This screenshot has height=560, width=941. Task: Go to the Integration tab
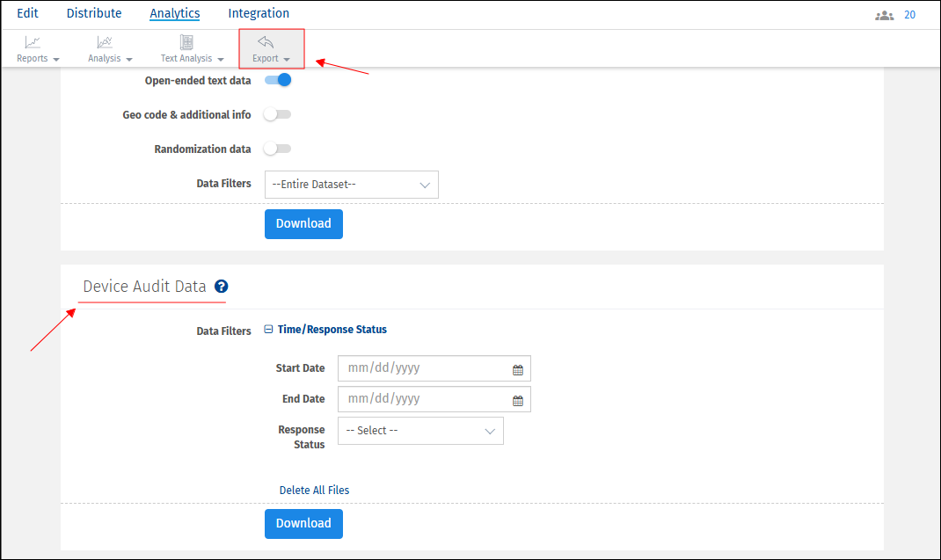(259, 13)
